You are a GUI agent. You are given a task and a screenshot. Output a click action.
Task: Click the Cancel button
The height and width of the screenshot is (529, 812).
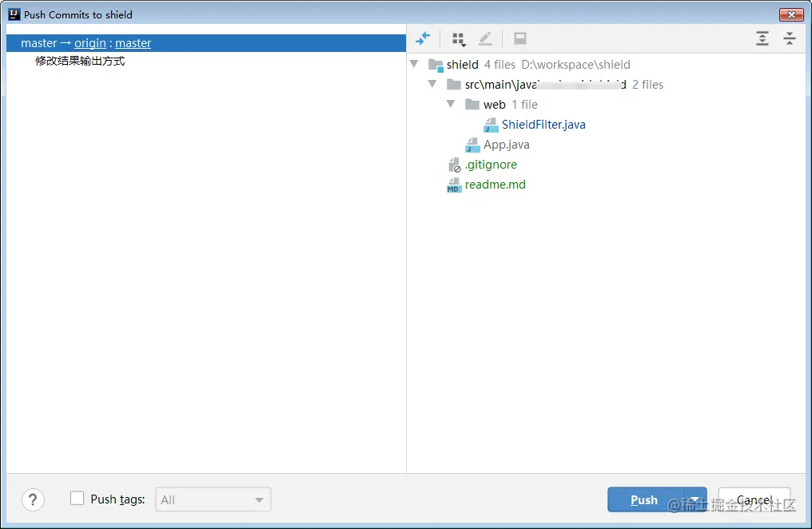754,499
